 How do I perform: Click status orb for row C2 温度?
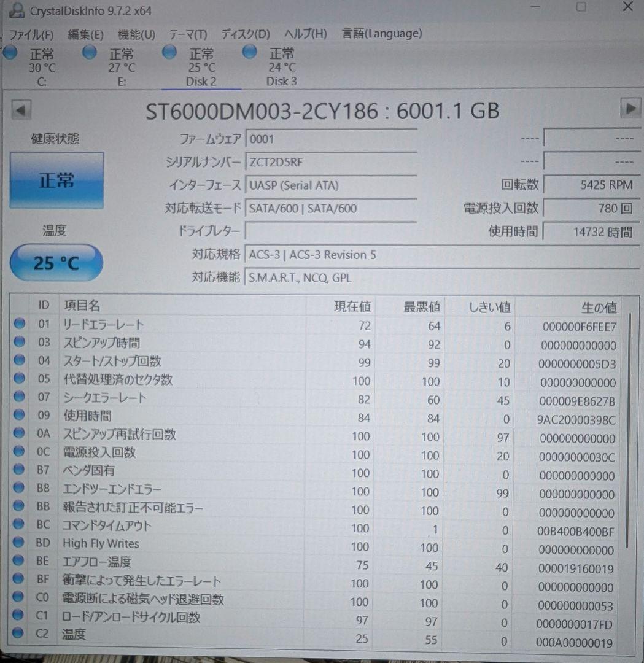tap(18, 633)
